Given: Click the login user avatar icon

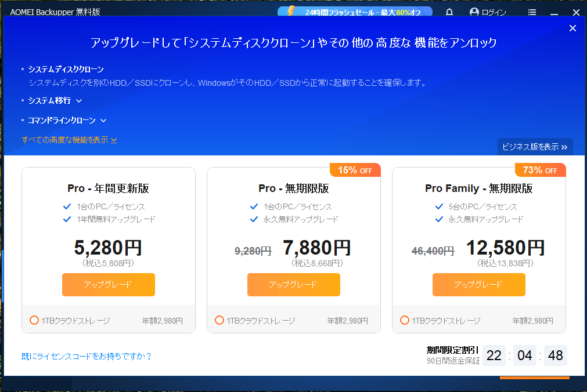Looking at the screenshot, I should [474, 12].
